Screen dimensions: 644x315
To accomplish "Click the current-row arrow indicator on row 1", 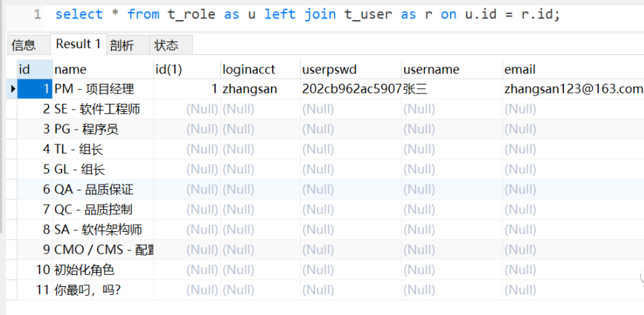I will coord(12,89).
